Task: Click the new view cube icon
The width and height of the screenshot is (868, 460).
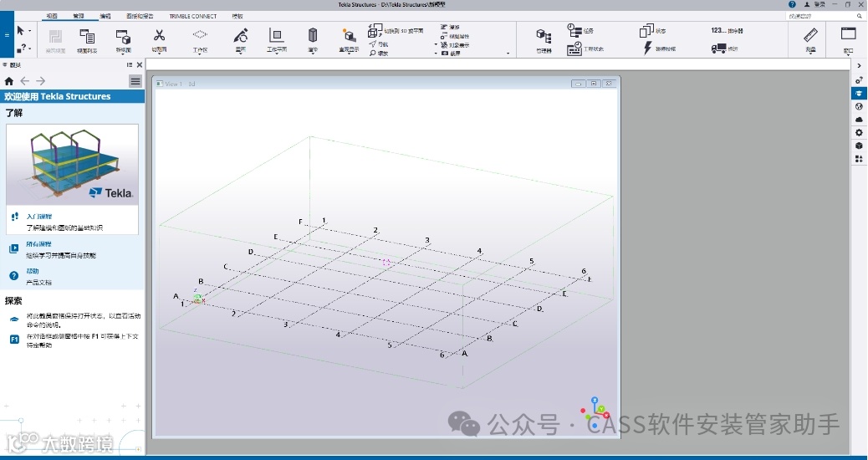Action: click(123, 37)
